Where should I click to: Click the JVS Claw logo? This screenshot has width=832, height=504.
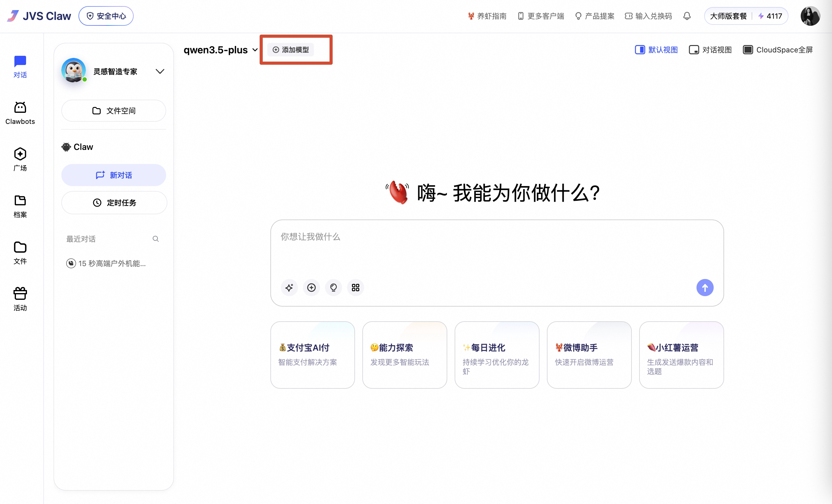(39, 16)
